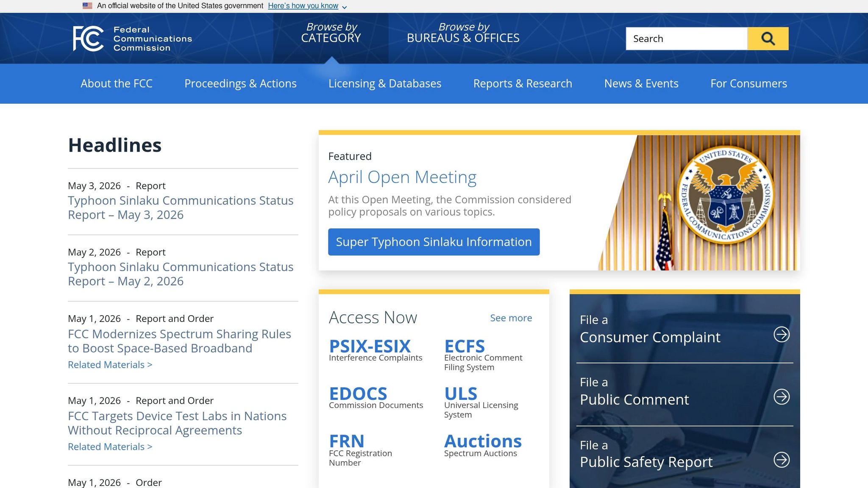
Task: Click the FCC seal featured image
Action: (x=699, y=202)
